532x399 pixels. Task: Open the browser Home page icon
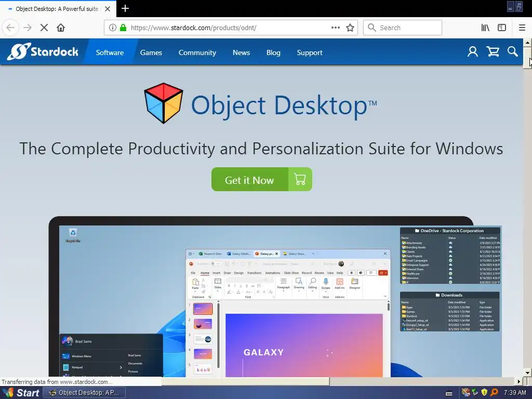click(61, 28)
